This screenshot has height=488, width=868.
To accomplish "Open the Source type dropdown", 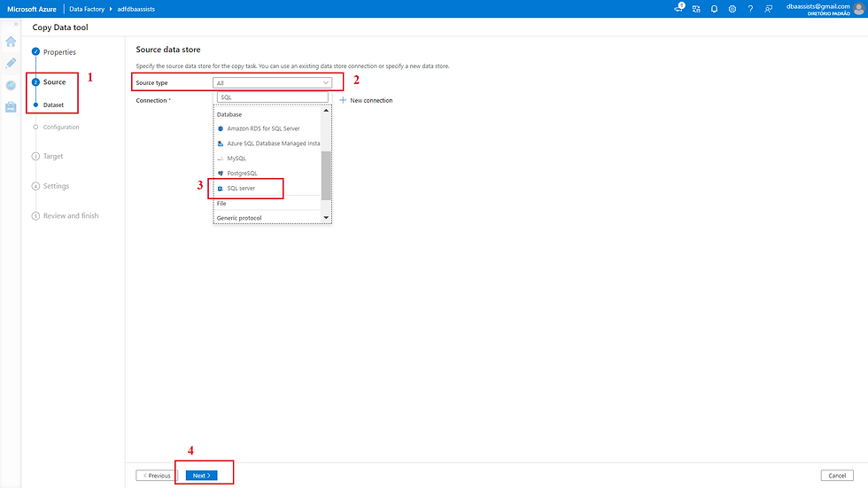I will click(x=273, y=83).
